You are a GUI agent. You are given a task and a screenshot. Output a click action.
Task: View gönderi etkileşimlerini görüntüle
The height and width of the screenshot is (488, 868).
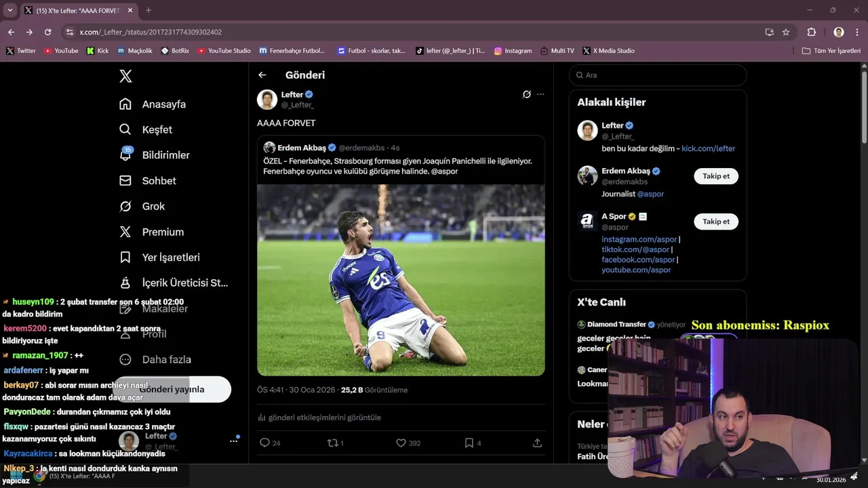click(x=319, y=418)
